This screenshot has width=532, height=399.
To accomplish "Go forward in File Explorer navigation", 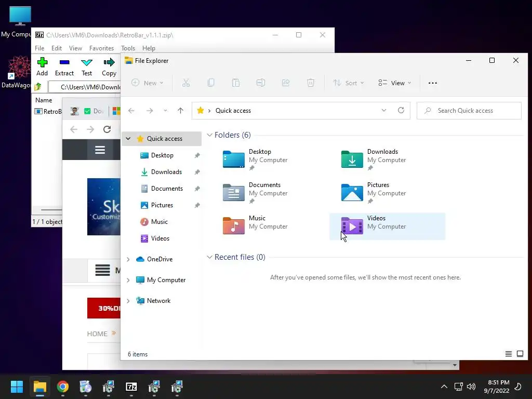I will point(150,111).
